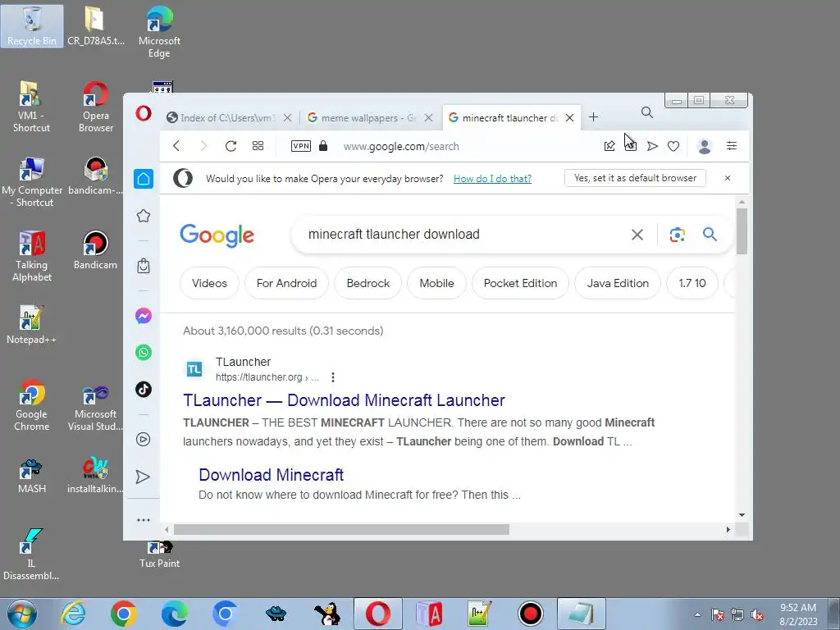
Task: Go to Google homepage via the logo
Action: (217, 235)
